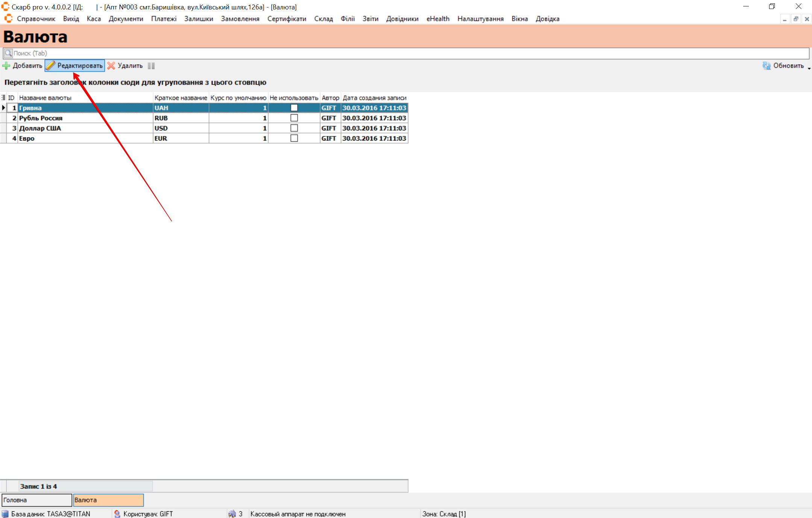Click the user icon next to Користувач
Image resolution: width=812 pixels, height=518 pixels.
tap(117, 513)
